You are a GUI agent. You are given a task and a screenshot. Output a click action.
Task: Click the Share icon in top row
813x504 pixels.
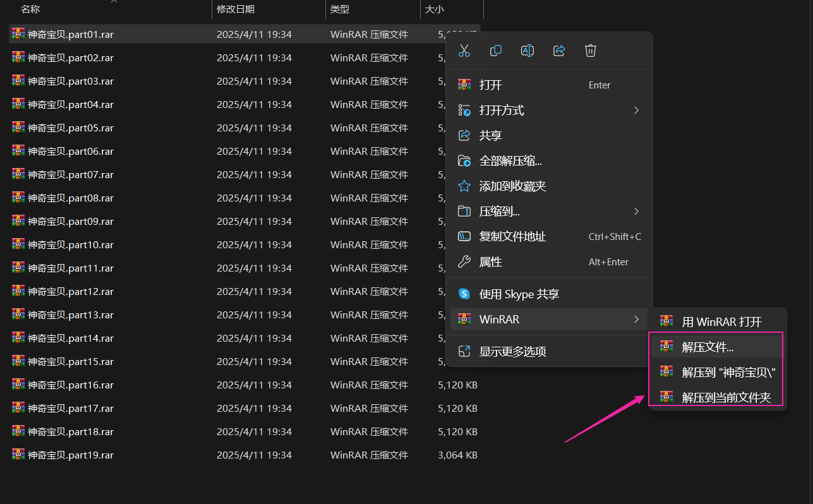click(559, 51)
